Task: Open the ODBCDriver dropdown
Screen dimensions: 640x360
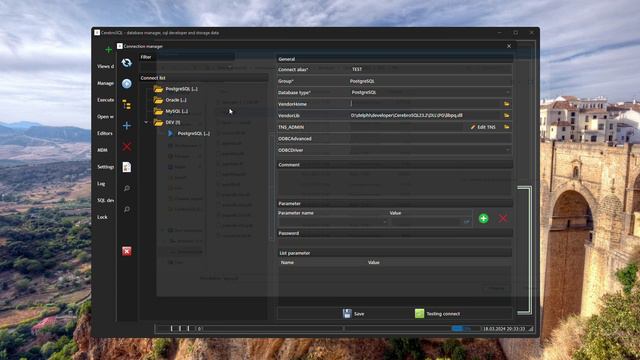Action: tap(508, 150)
